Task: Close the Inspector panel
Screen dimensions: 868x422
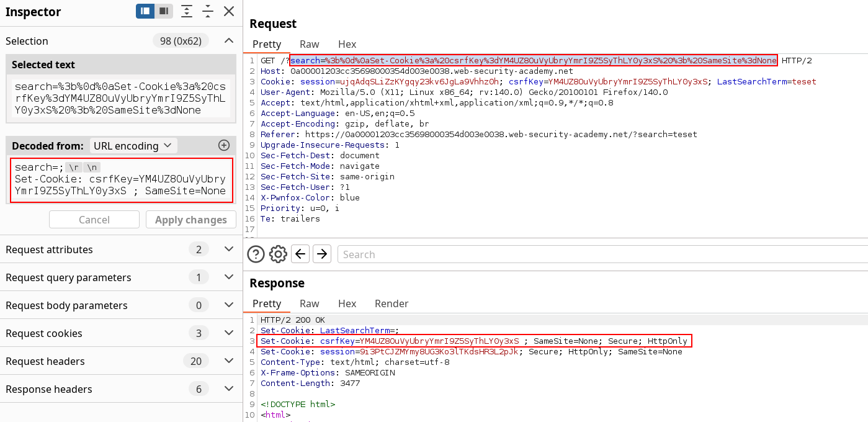Action: point(229,11)
